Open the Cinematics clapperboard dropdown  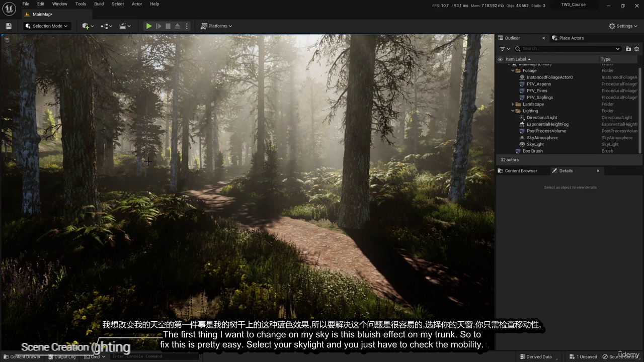click(x=125, y=26)
